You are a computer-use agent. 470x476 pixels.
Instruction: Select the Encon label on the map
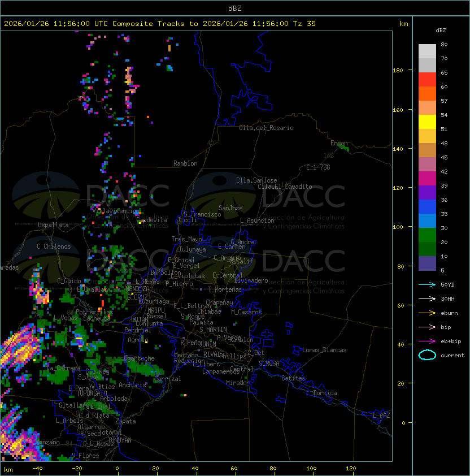[x=340, y=144]
